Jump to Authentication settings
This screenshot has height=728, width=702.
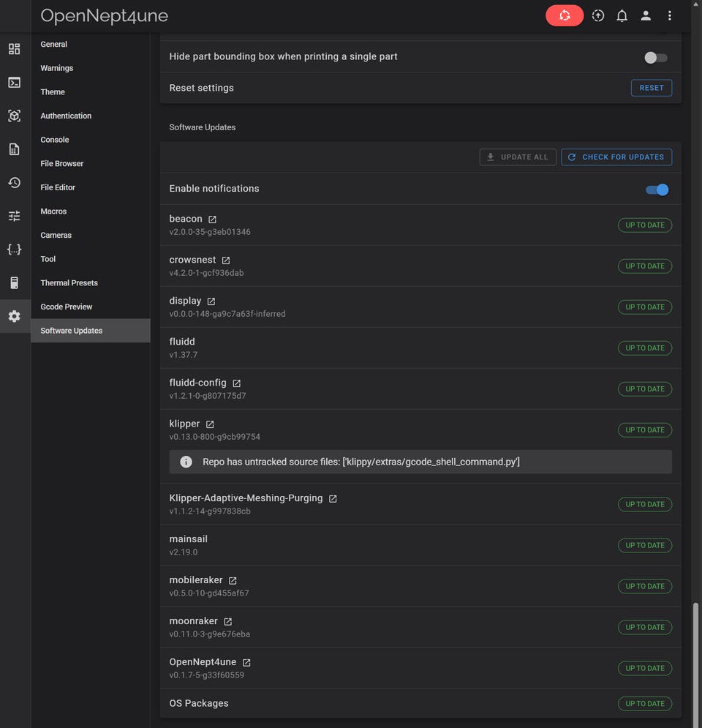pos(91,116)
